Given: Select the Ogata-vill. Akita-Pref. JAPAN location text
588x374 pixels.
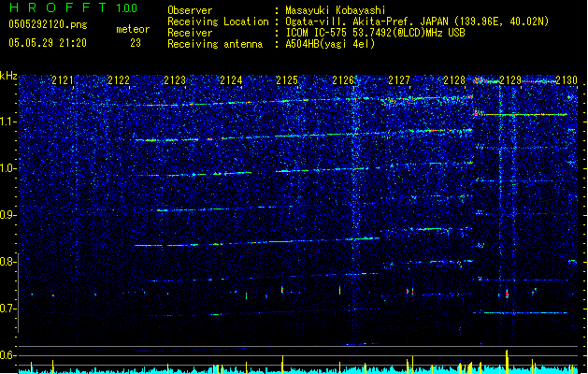Looking at the screenshot, I should [x=417, y=22].
